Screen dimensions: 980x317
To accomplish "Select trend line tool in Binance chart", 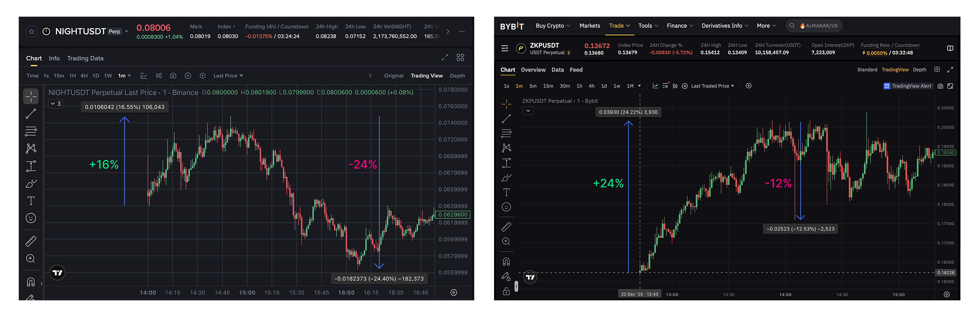I will pos(31,114).
